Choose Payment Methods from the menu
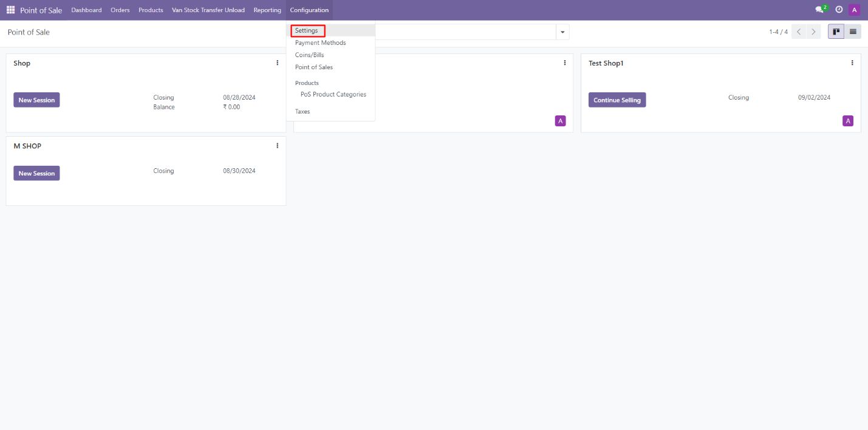The image size is (868, 430). 320,43
